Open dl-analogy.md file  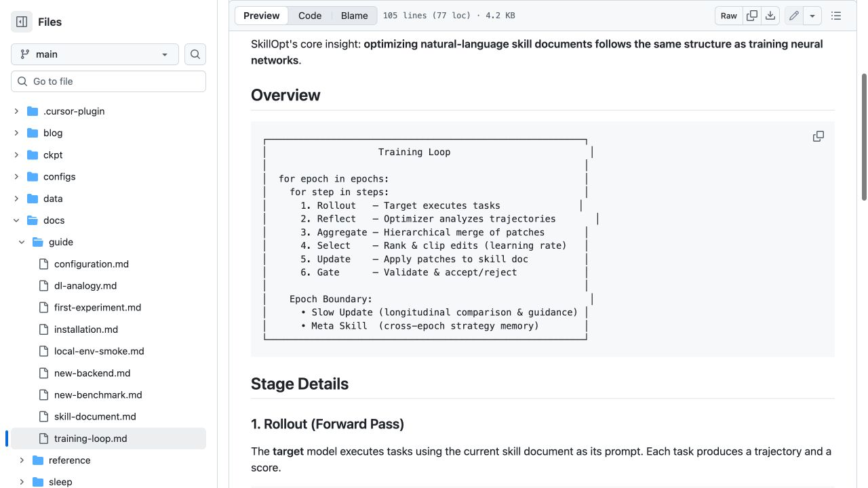(x=85, y=285)
